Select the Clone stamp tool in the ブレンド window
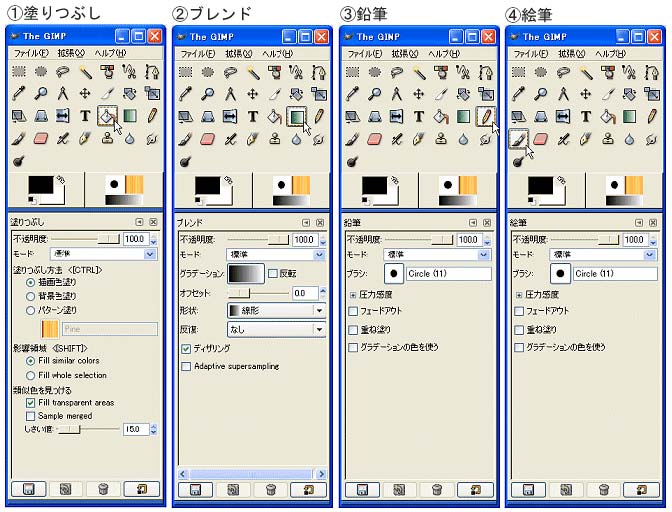 [x=274, y=138]
